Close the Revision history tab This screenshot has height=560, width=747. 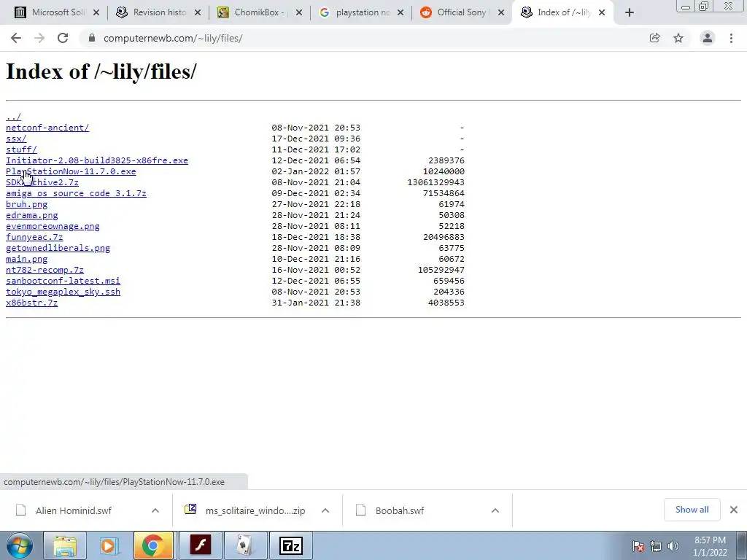[198, 13]
